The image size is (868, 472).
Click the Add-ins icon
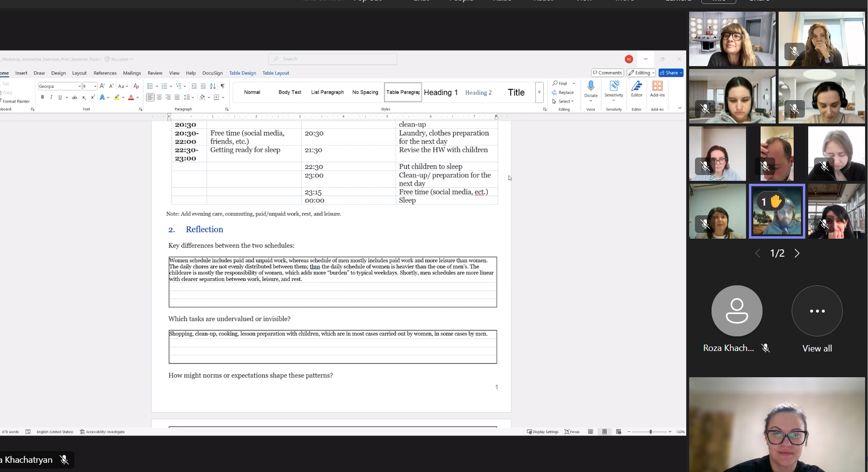[657, 87]
